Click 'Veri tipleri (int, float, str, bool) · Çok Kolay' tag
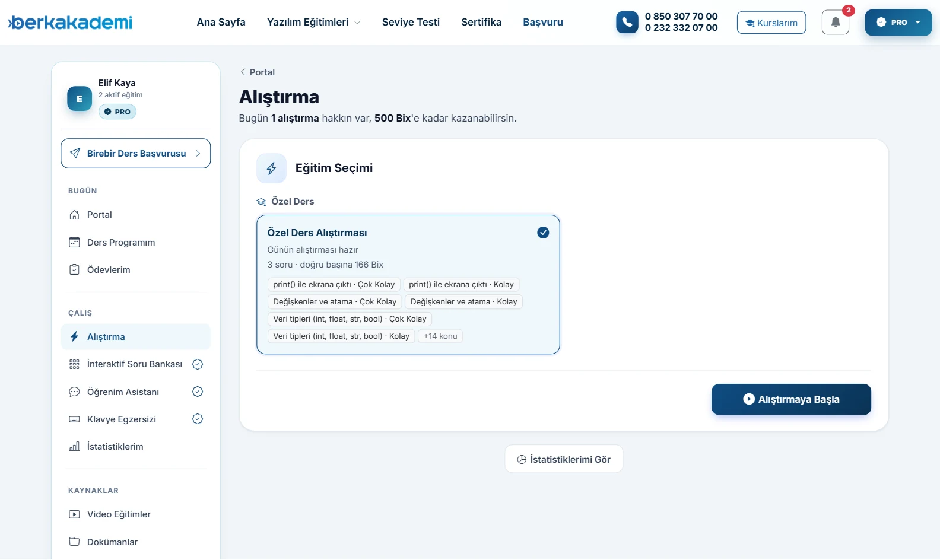Screen dimensions: 940x560 coord(350,319)
